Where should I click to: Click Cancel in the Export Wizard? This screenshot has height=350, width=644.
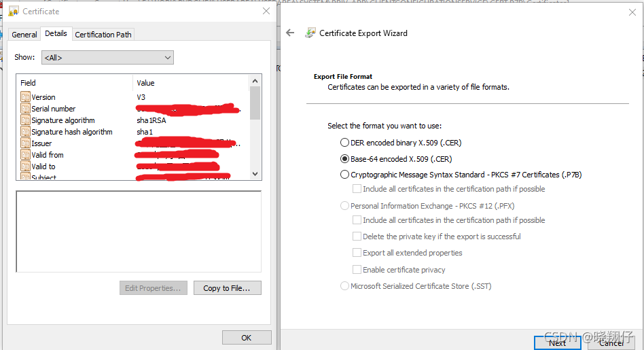(x=611, y=343)
